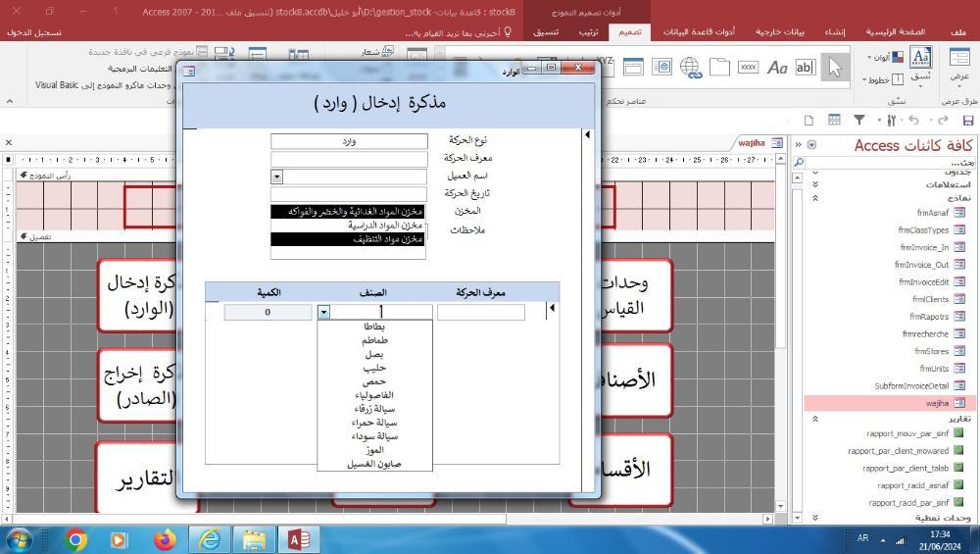Open Google Chrome from the taskbar

tap(75, 539)
